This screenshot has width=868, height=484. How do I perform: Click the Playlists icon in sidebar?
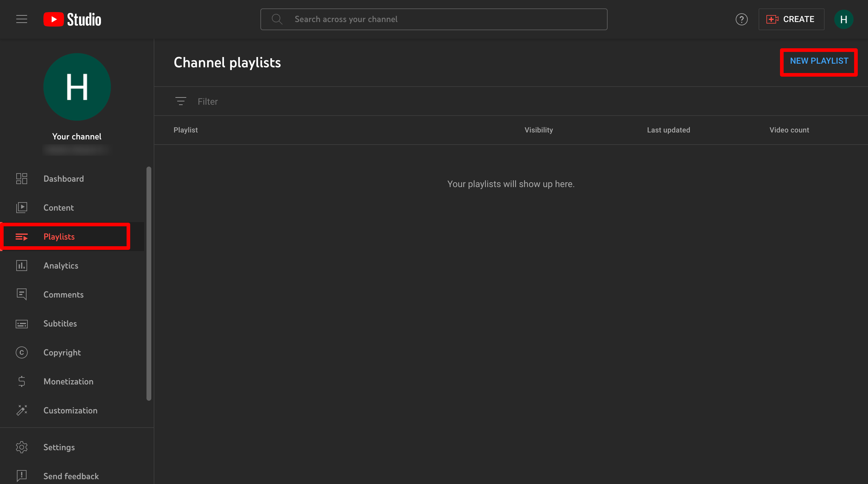[x=21, y=237]
